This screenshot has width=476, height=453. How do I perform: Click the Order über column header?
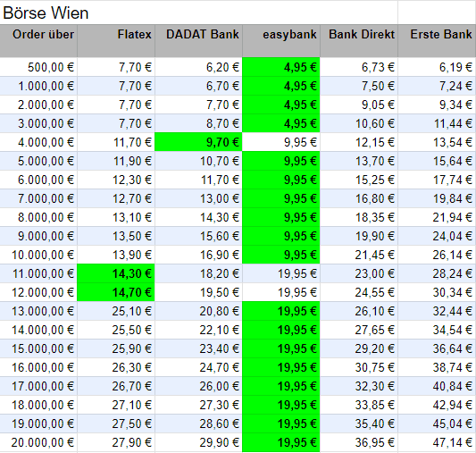38,41
